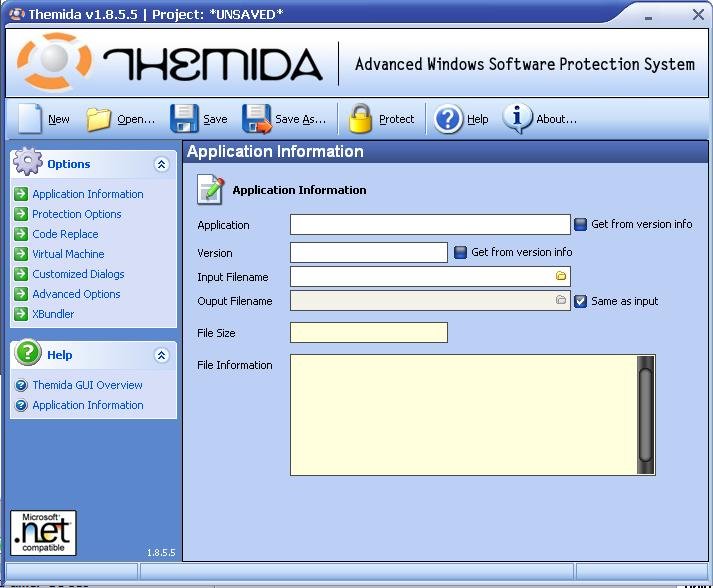Click the File Information scrollbar
Viewport: 713px width, 588px height.
click(x=645, y=414)
